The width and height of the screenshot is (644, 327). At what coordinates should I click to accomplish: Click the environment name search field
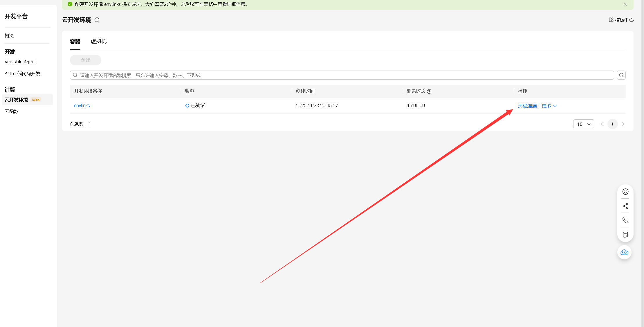pos(342,75)
